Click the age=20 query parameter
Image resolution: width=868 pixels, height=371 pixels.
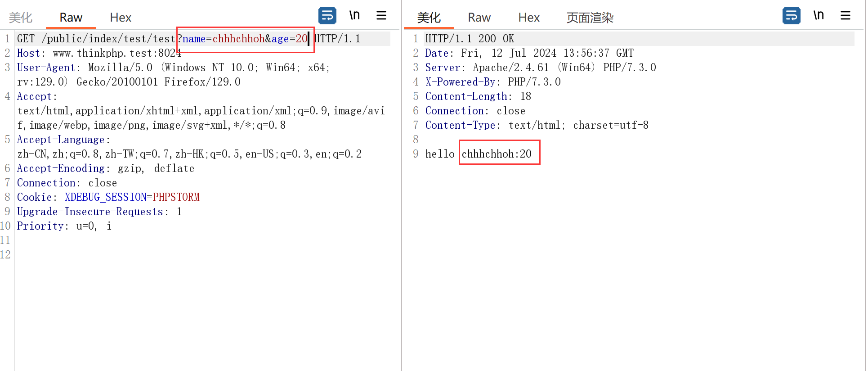coord(289,39)
